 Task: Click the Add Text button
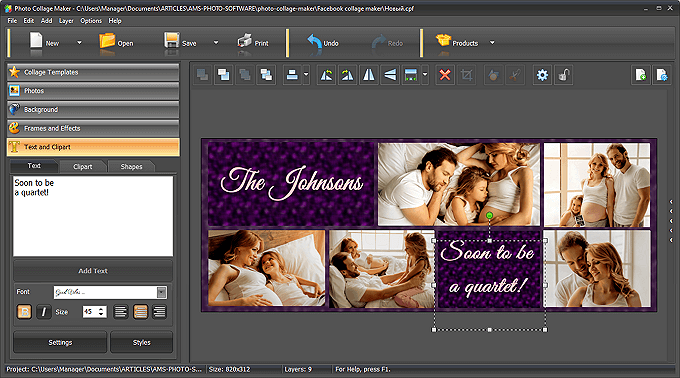93,271
